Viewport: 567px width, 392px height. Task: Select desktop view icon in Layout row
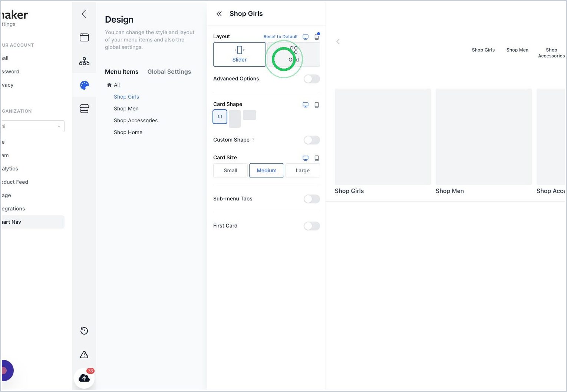point(306,37)
